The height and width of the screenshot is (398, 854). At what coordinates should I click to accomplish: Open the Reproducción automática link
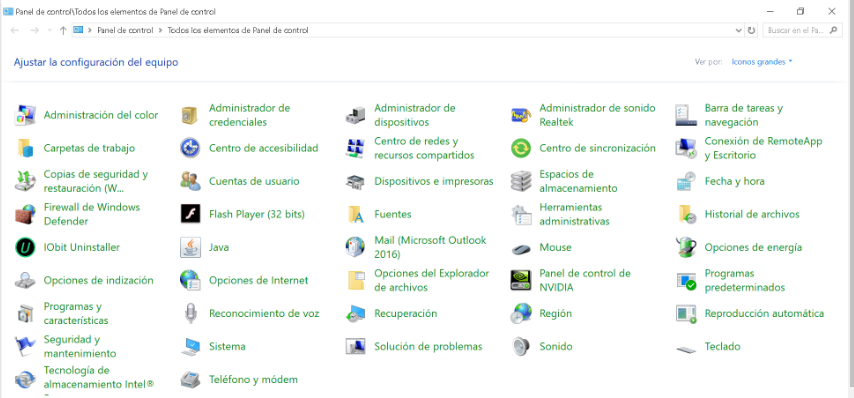pyautogui.click(x=764, y=314)
